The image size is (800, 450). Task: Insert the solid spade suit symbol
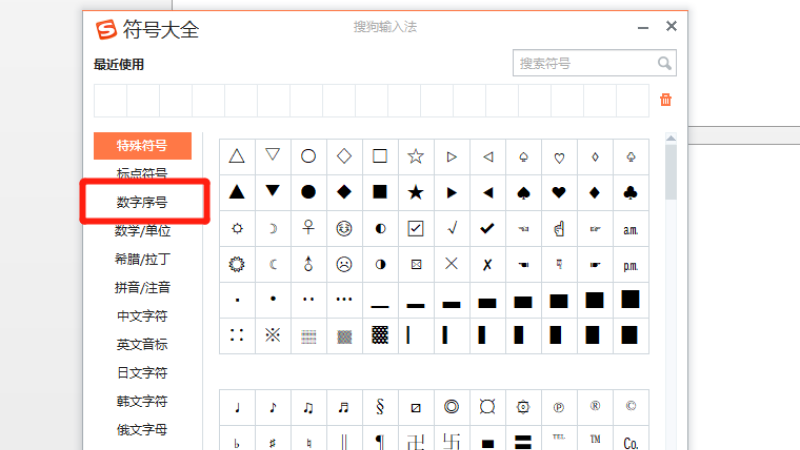click(x=523, y=192)
